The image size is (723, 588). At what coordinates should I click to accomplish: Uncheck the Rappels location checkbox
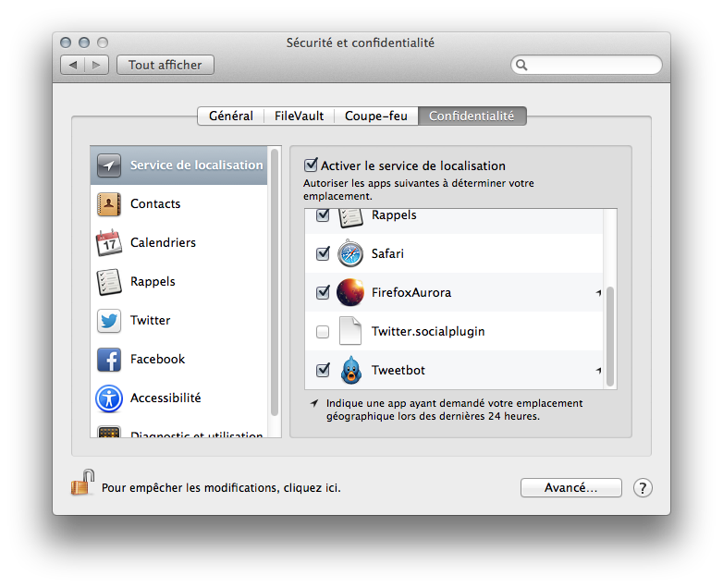(323, 215)
